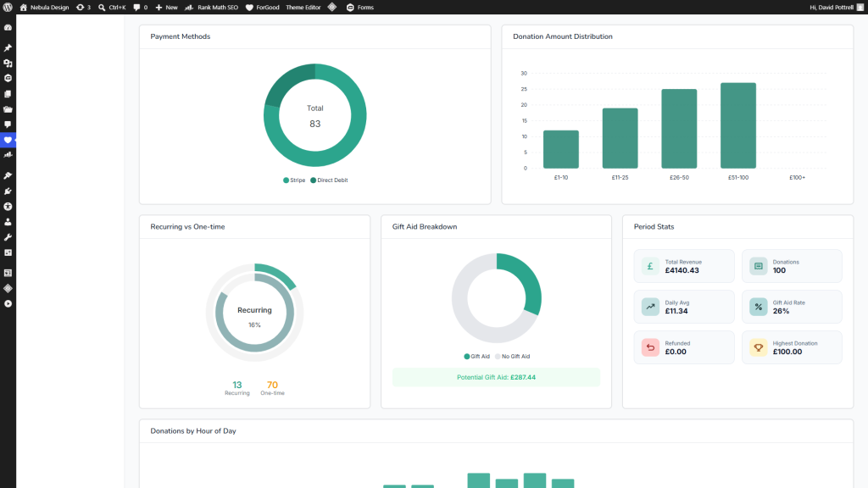Click the Daily Avg trend icon
The image size is (868, 488).
pos(650,307)
